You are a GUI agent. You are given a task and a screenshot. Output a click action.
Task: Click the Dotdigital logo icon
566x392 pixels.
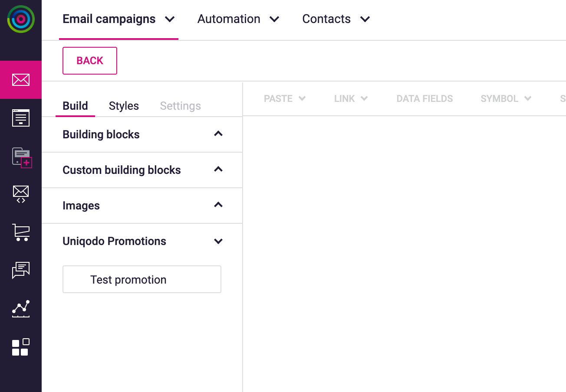click(21, 19)
